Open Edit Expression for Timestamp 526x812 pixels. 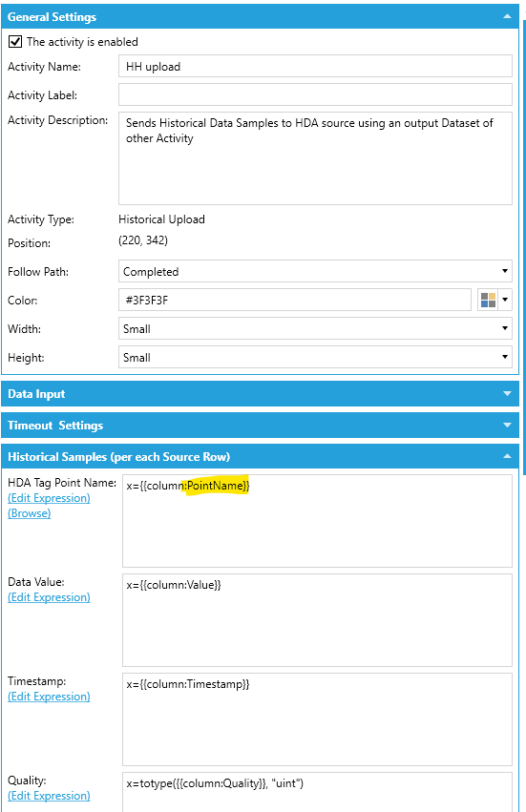(49, 697)
